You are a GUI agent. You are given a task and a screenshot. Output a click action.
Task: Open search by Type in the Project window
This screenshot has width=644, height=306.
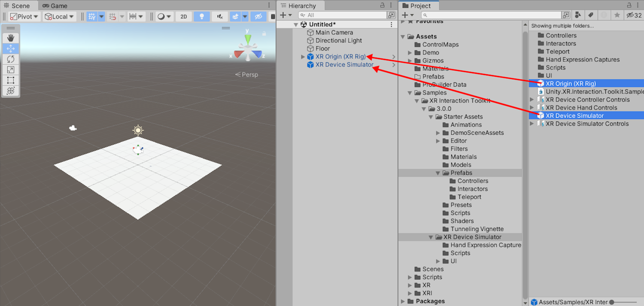[578, 15]
